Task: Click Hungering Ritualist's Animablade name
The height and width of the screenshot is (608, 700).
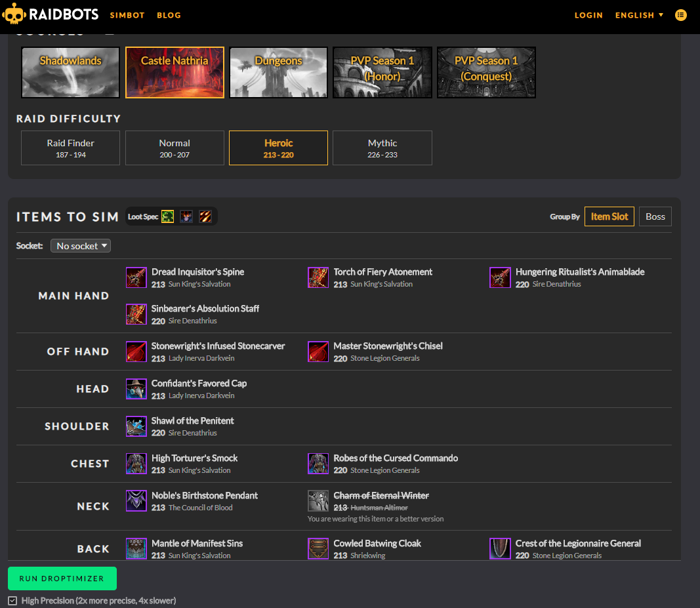Action: pos(580,272)
